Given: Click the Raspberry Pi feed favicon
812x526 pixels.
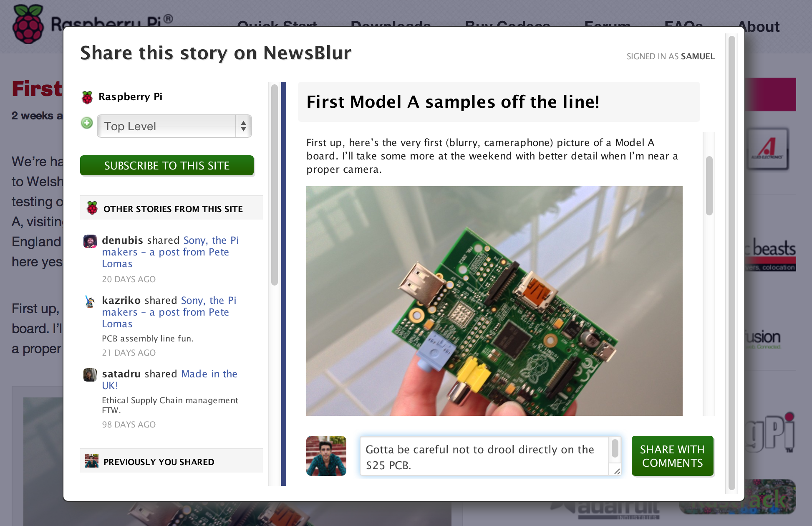Looking at the screenshot, I should (87, 97).
